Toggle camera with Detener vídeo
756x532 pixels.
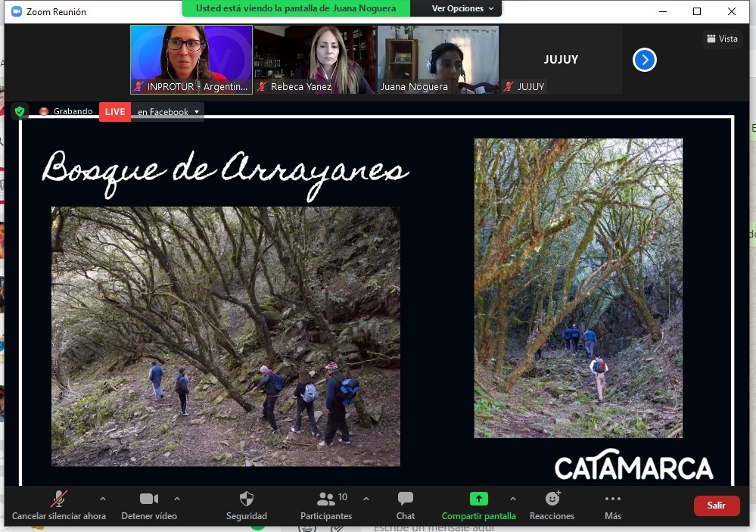coord(149,505)
